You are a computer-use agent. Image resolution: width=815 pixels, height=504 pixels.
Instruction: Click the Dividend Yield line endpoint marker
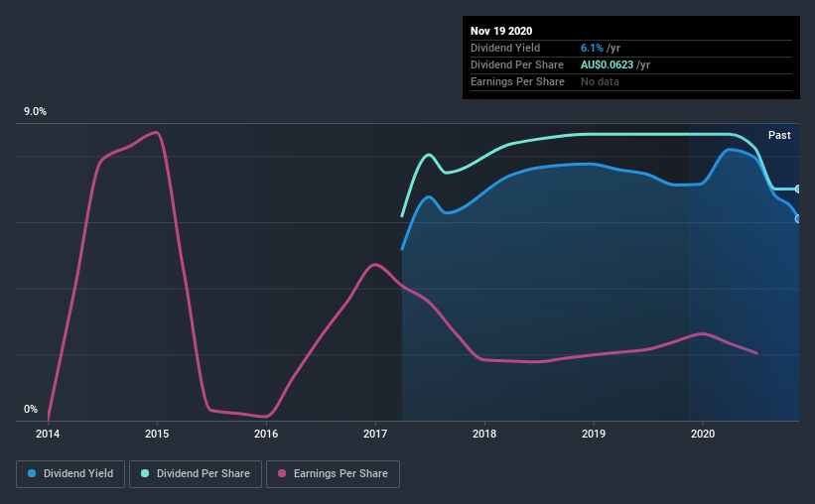[x=798, y=219]
